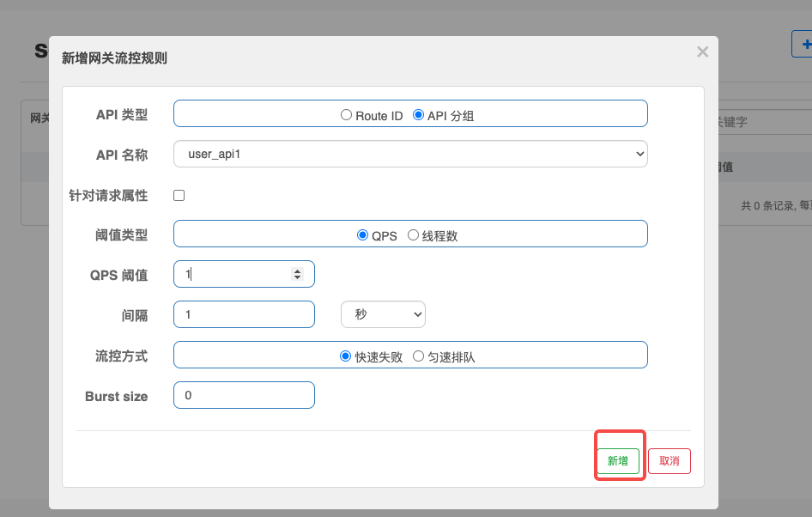
Task: Choose 线程数 as threshold type
Action: (413, 235)
